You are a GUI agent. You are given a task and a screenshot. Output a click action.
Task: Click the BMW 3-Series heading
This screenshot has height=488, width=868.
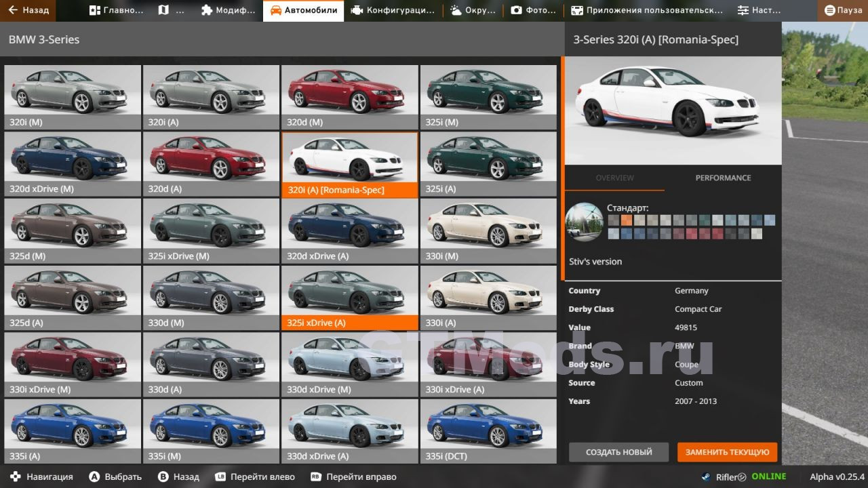point(44,39)
